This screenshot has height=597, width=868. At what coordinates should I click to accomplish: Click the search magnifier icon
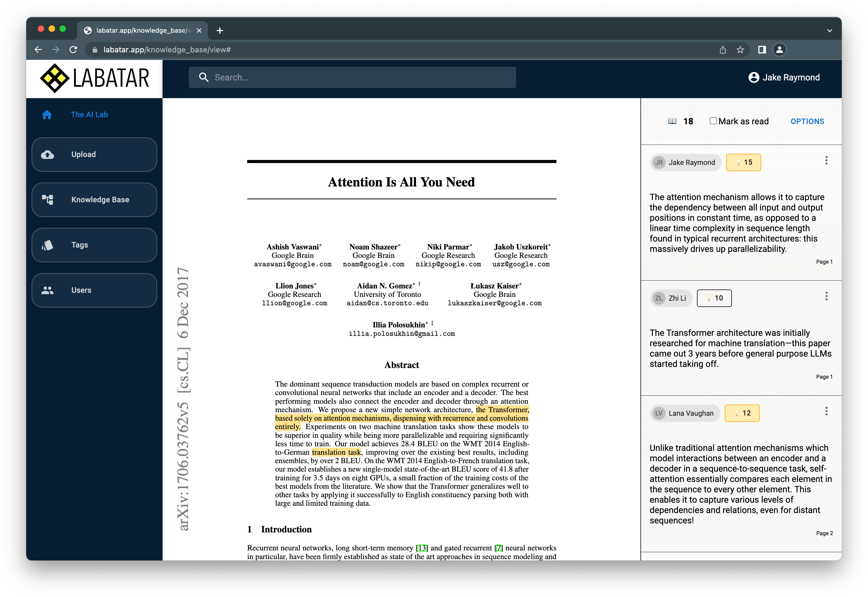pos(203,77)
